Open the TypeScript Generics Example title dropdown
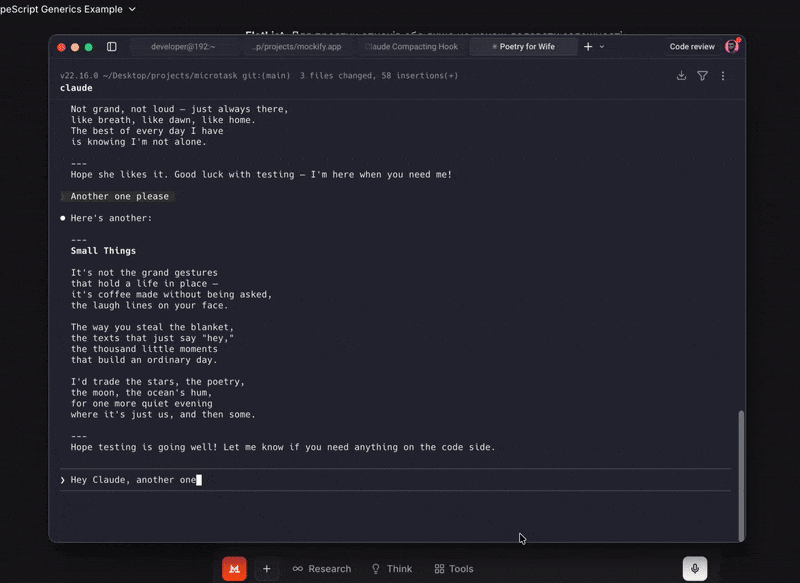 133,9
